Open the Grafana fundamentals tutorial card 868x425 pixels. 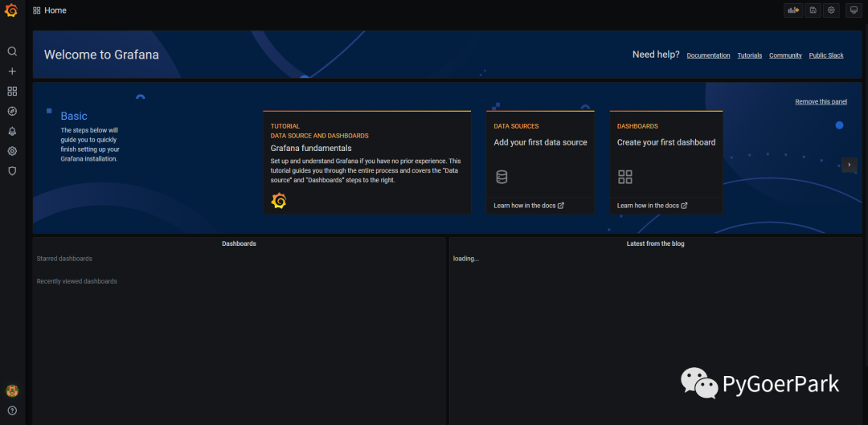(x=367, y=162)
